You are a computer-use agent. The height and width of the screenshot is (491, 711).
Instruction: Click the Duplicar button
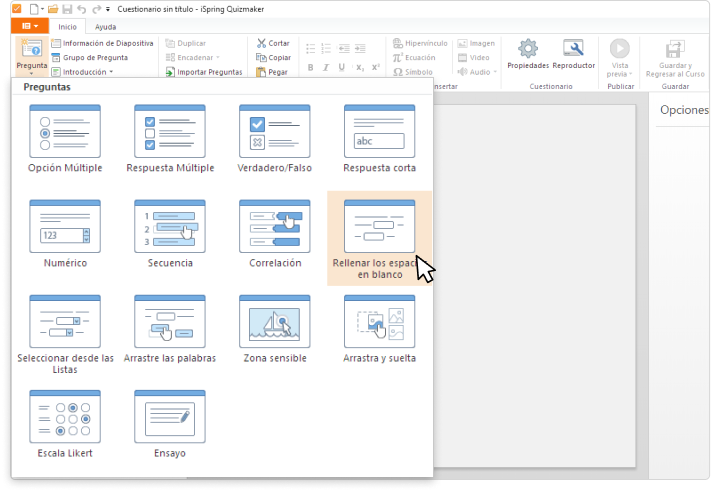[186, 44]
